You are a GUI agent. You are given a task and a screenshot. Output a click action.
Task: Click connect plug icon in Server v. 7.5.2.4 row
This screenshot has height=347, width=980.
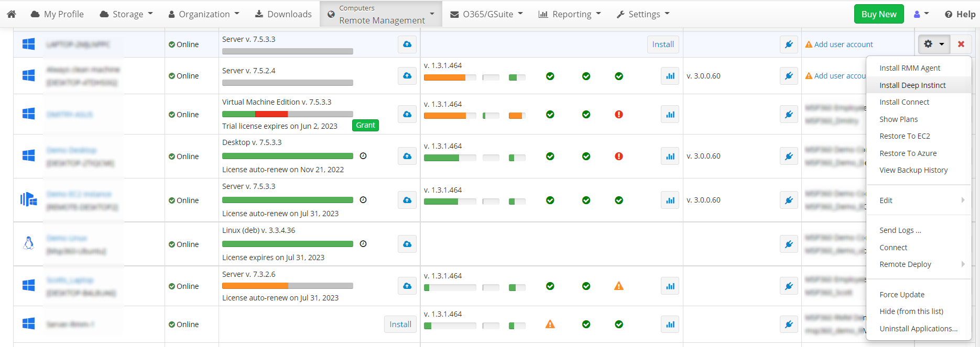789,76
